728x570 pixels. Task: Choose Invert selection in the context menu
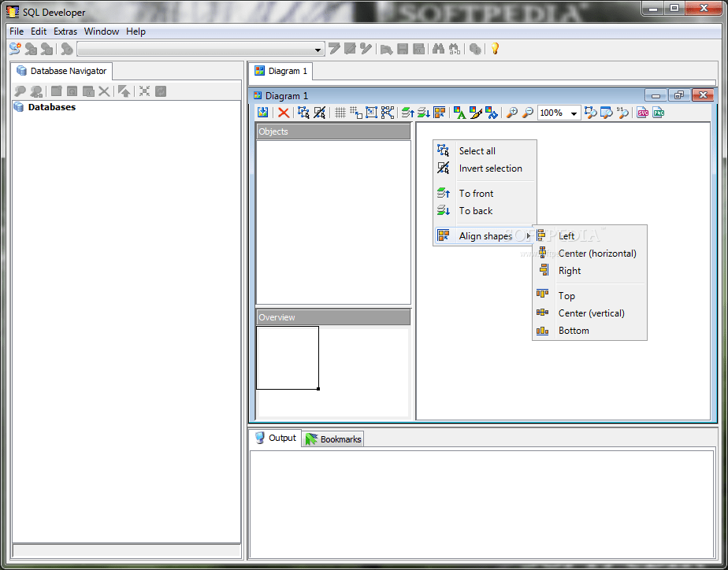485,168
